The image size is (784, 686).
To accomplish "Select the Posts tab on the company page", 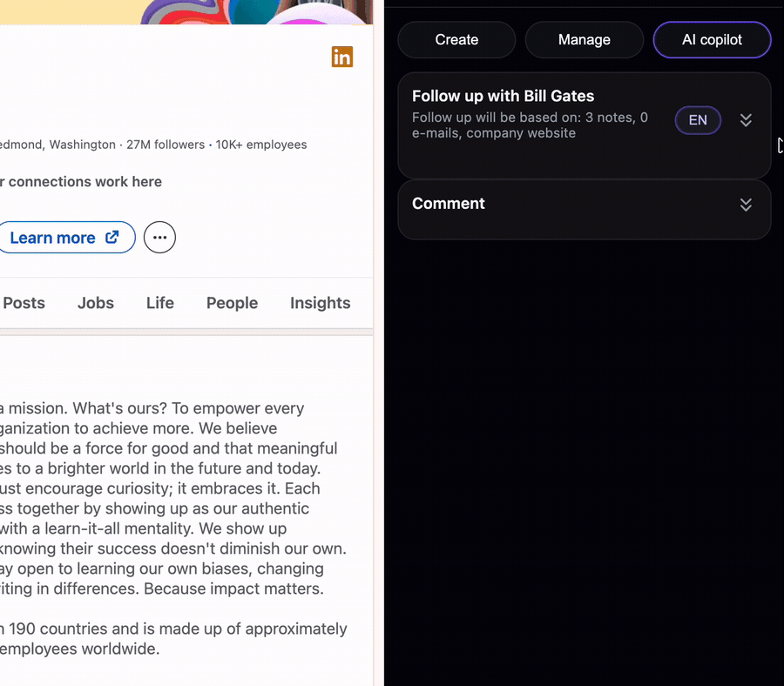I will pyautogui.click(x=24, y=303).
